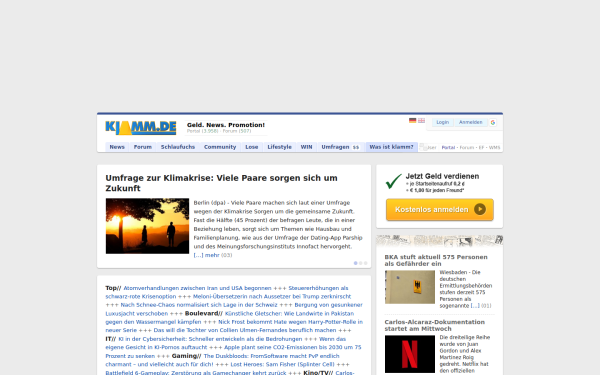Click the klamm.de logo
The height and width of the screenshot is (375, 600).
pyautogui.click(x=140, y=128)
